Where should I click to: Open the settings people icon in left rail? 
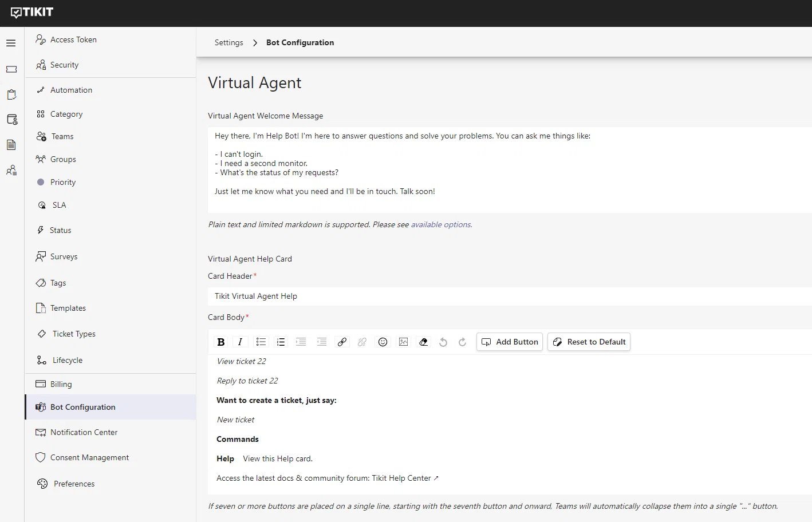11,170
